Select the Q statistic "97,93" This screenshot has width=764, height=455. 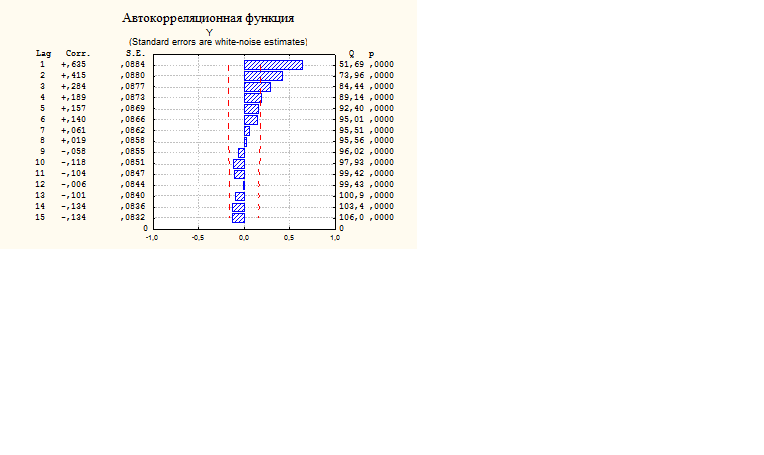coord(351,162)
